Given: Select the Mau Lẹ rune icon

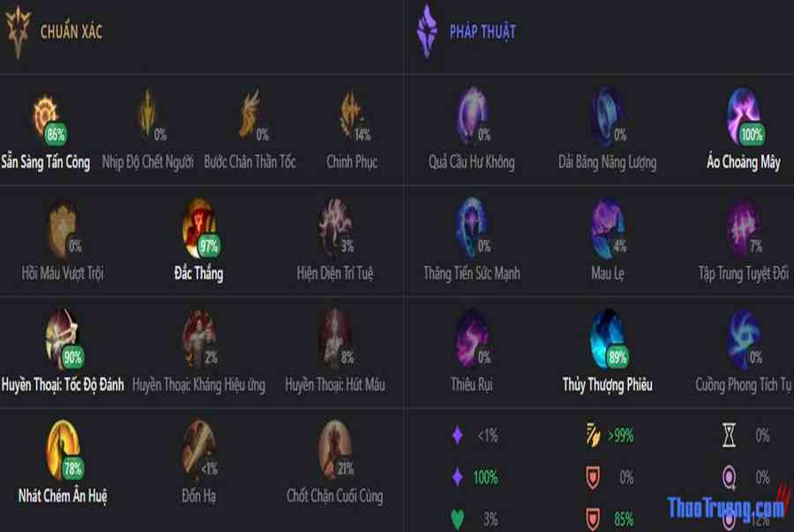Looking at the screenshot, I should click(608, 228).
